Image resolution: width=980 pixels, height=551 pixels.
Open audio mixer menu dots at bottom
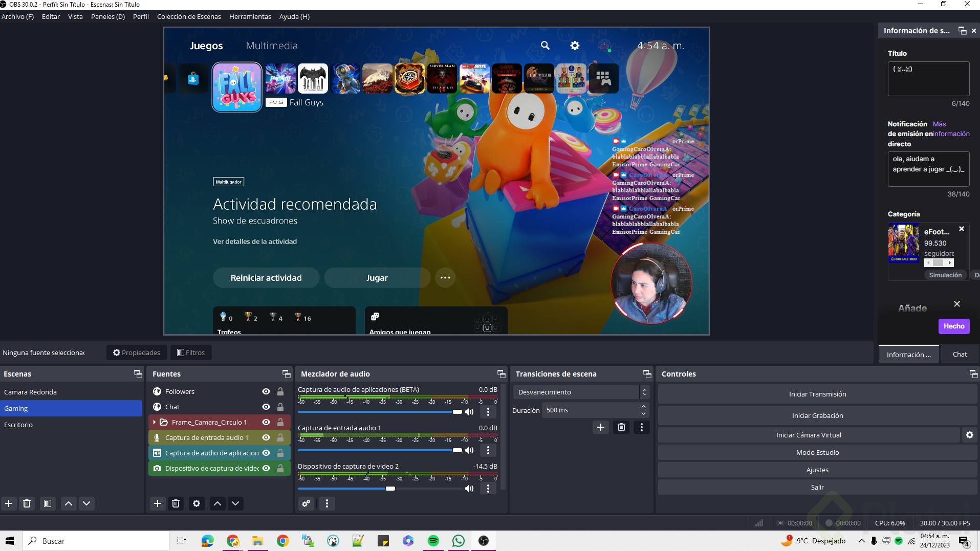[327, 503]
